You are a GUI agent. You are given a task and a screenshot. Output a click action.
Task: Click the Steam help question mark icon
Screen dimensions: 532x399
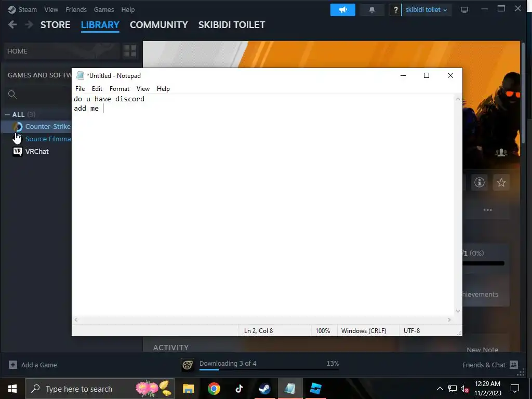395,10
